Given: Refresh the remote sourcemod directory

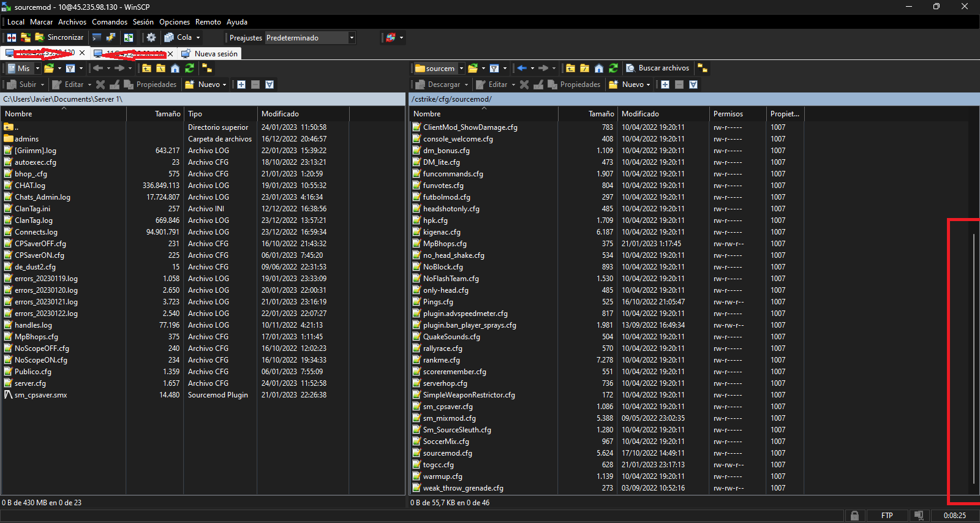Looking at the screenshot, I should point(613,68).
